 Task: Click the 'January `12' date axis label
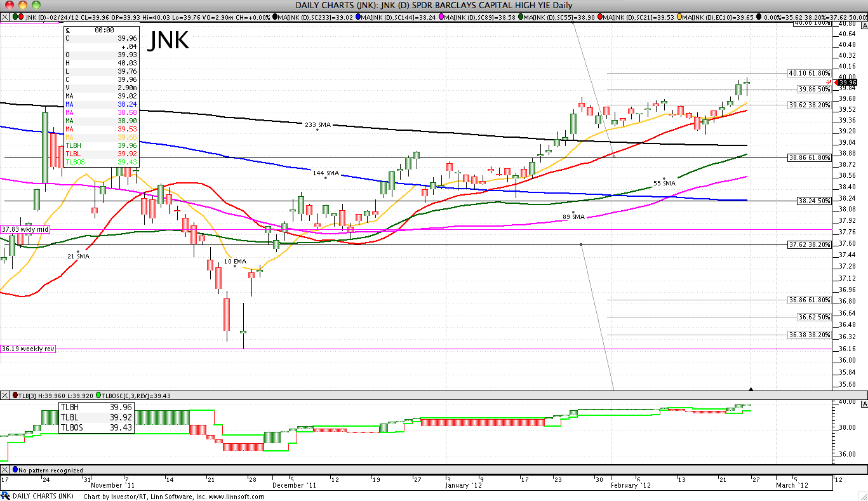pyautogui.click(x=464, y=486)
